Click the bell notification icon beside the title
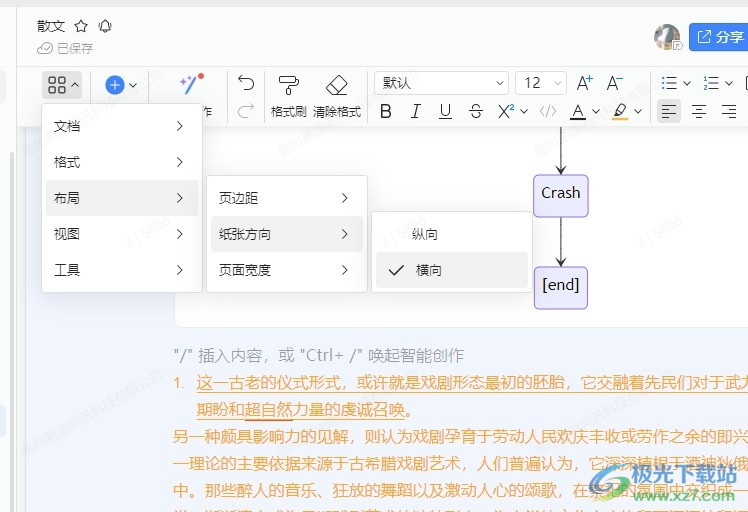The height and width of the screenshot is (512, 748). tap(105, 26)
